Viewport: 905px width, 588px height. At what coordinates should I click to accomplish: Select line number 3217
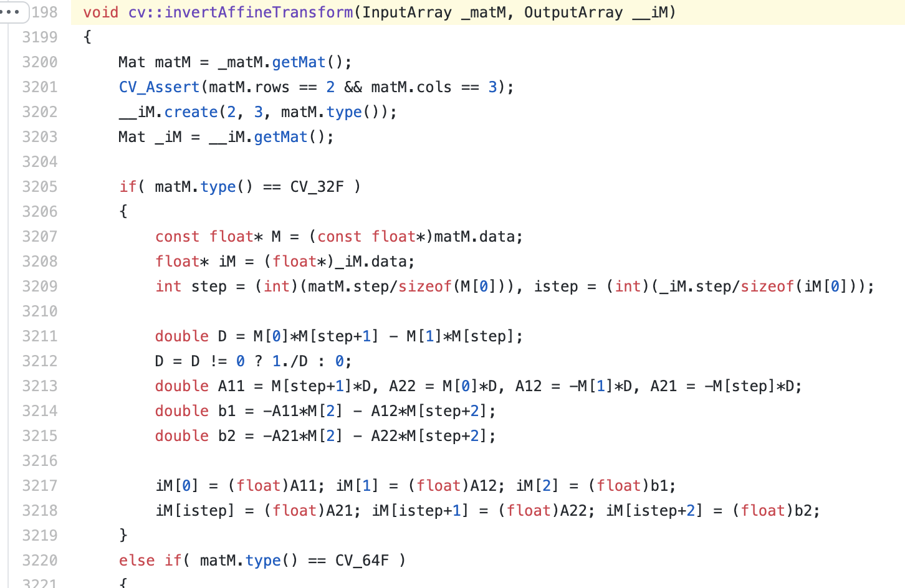point(40,485)
